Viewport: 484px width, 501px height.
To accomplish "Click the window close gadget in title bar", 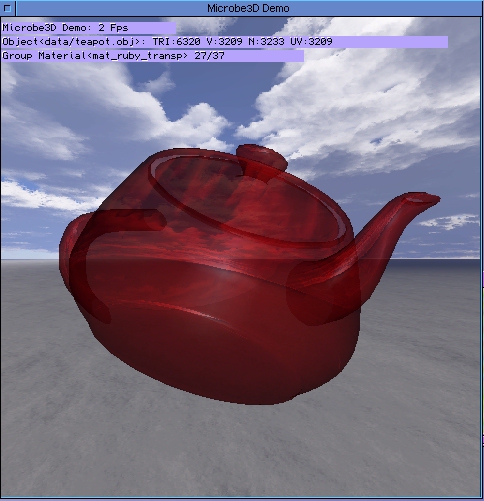I will coord(7,8).
